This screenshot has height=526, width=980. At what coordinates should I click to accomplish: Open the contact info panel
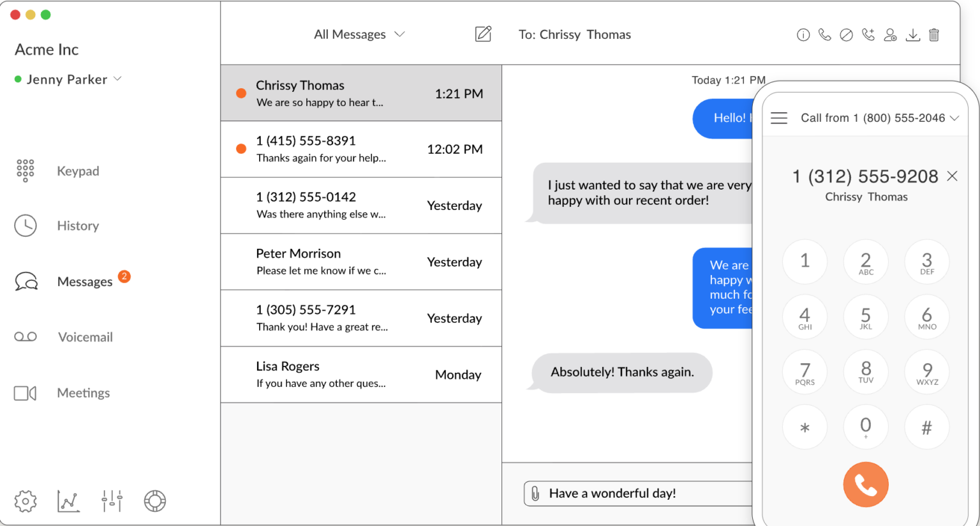[803, 34]
